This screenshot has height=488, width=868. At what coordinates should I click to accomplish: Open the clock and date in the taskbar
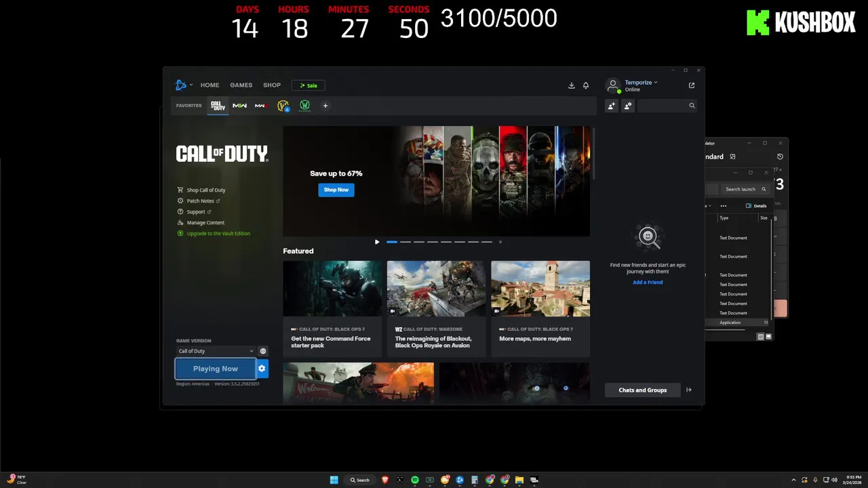(852, 480)
